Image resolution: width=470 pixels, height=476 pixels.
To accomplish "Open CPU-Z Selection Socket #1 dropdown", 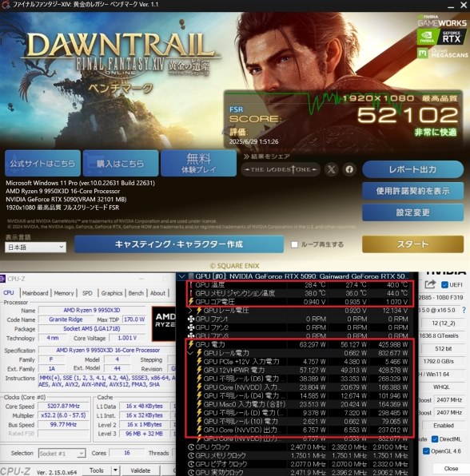I will pyautogui.click(x=62, y=453).
